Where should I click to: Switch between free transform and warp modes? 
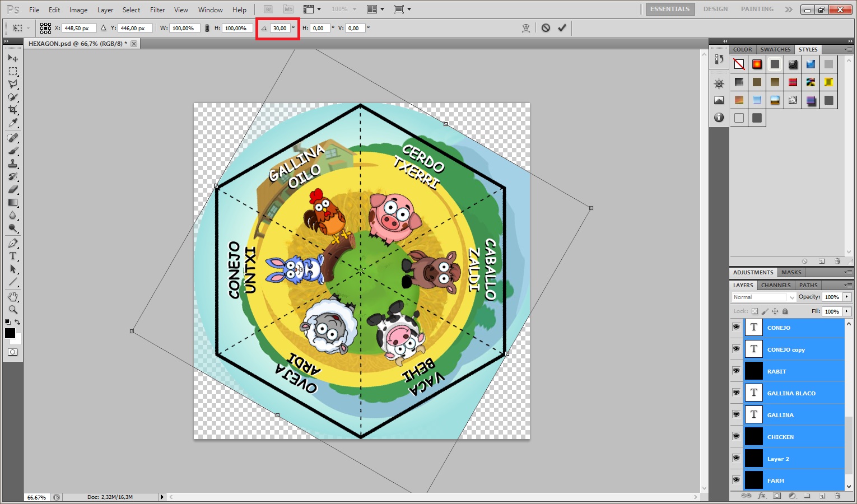(x=525, y=28)
